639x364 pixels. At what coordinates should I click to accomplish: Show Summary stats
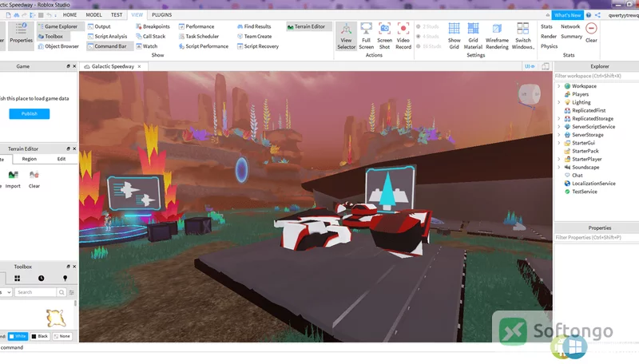571,36
